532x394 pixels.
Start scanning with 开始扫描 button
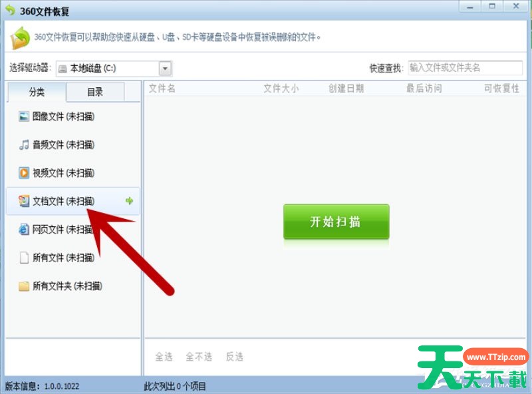point(336,222)
